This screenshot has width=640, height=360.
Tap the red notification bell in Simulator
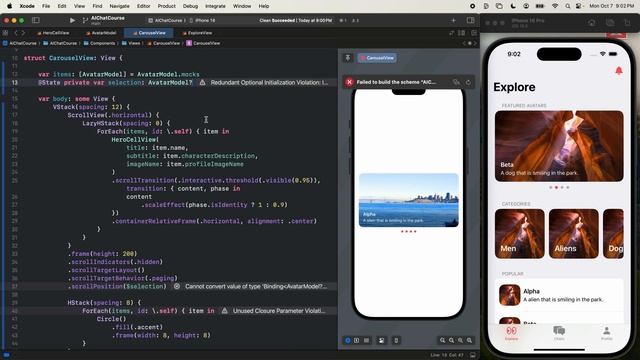click(x=619, y=71)
